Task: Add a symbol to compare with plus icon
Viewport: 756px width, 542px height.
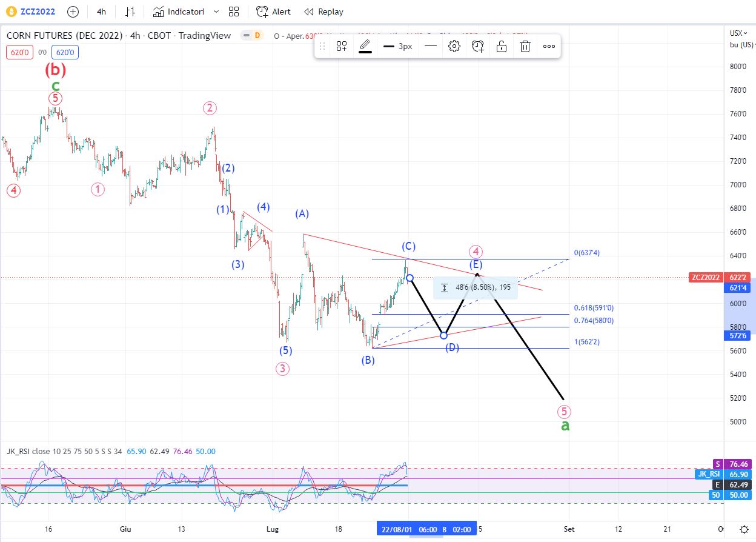Action: [x=73, y=12]
